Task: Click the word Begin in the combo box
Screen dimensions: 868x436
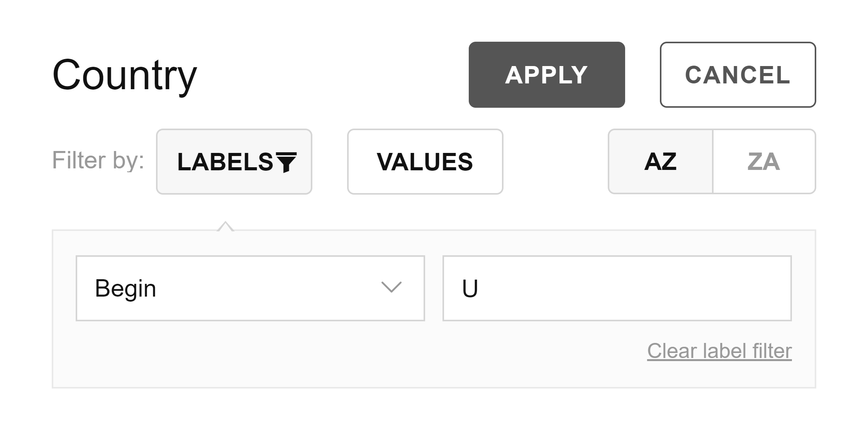Action: tap(125, 289)
